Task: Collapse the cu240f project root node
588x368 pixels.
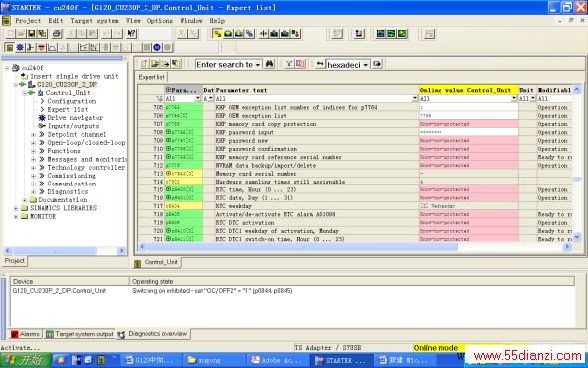Action: pyautogui.click(x=7, y=68)
